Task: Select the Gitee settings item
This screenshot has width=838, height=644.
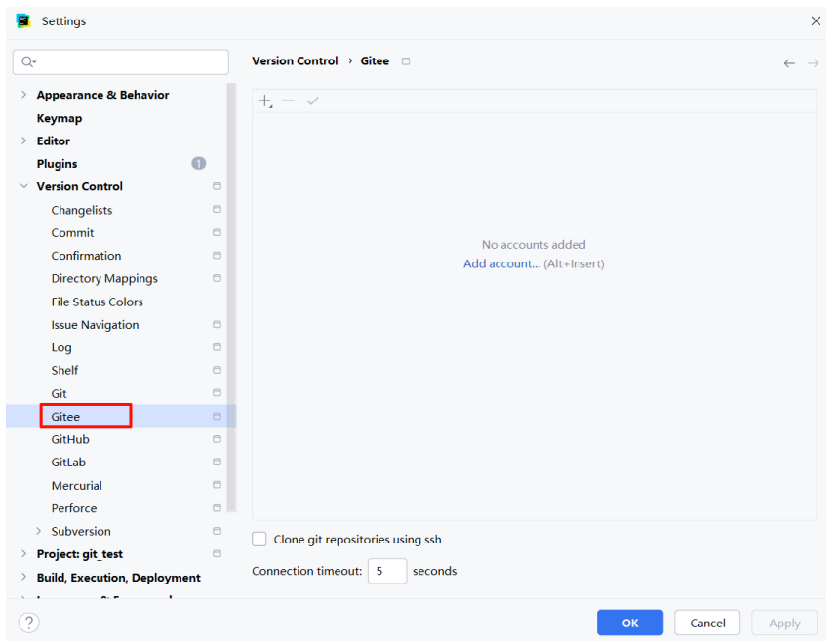Action: pos(65,417)
